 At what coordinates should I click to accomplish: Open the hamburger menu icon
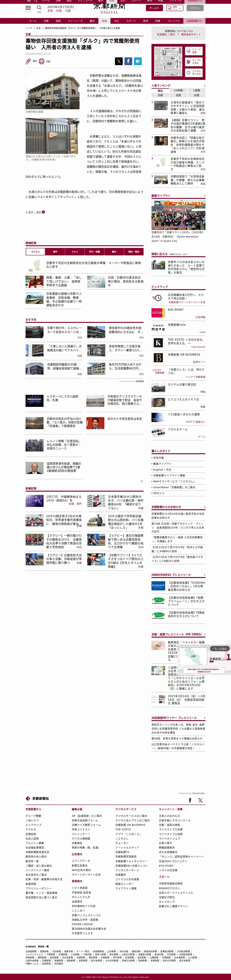point(28,8)
